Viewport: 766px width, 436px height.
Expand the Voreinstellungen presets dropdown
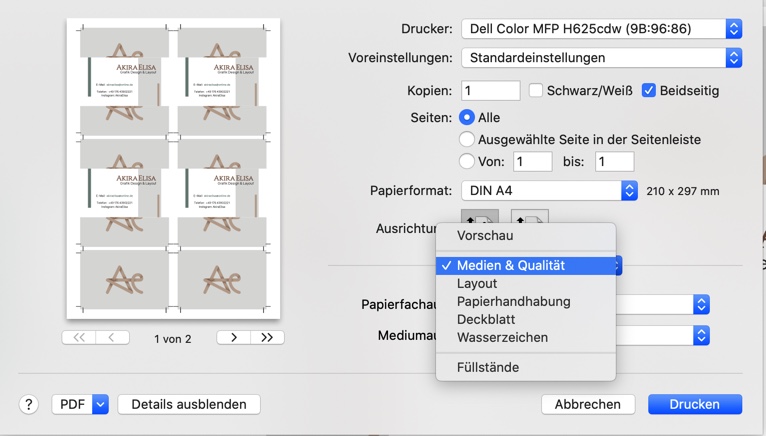tap(601, 58)
